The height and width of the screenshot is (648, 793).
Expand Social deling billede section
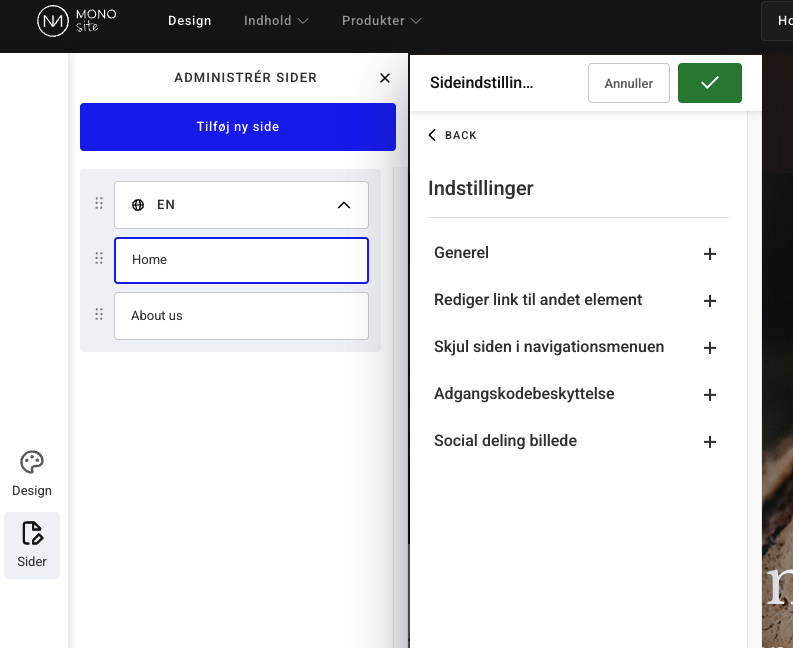click(x=710, y=442)
